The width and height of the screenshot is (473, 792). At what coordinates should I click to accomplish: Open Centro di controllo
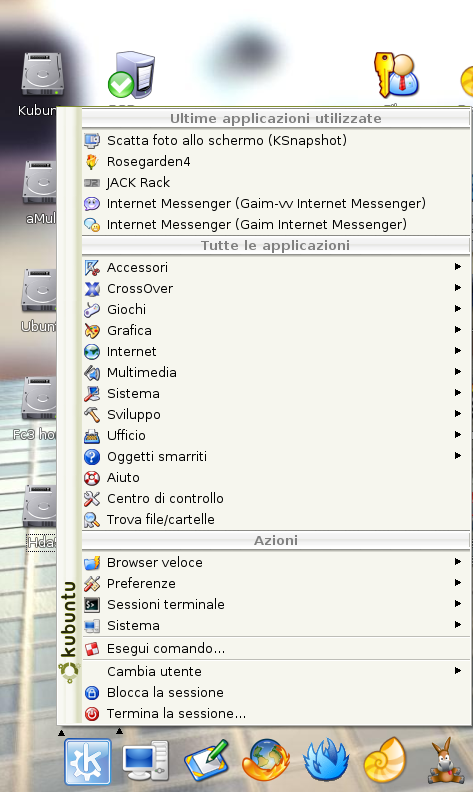276,499
